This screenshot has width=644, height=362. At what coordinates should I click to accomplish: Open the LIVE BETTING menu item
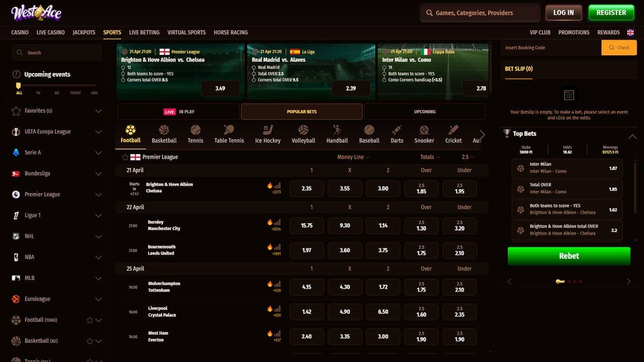[x=144, y=32]
